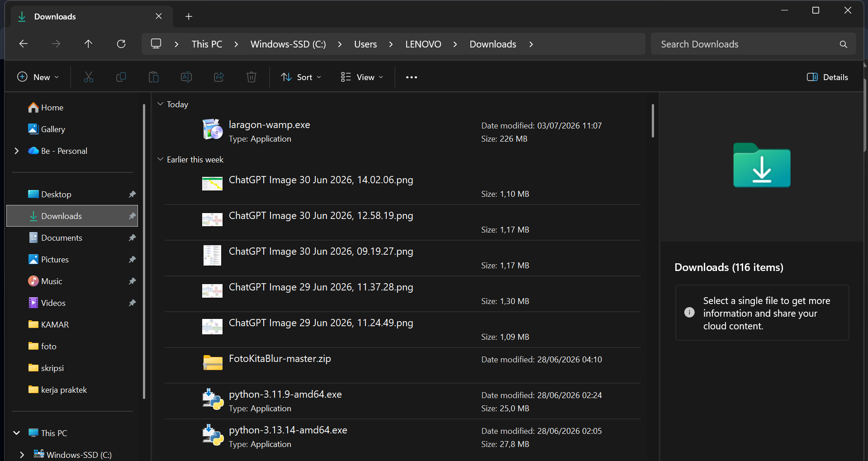
Task: Expand the Be - Personal OneDrive node
Action: pos(17,151)
